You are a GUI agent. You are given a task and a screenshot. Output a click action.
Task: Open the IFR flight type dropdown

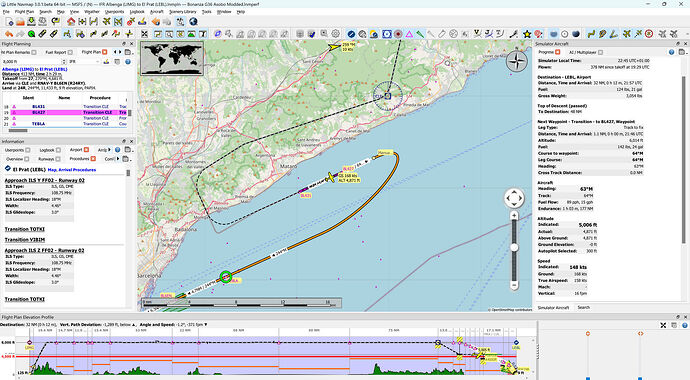[84, 62]
